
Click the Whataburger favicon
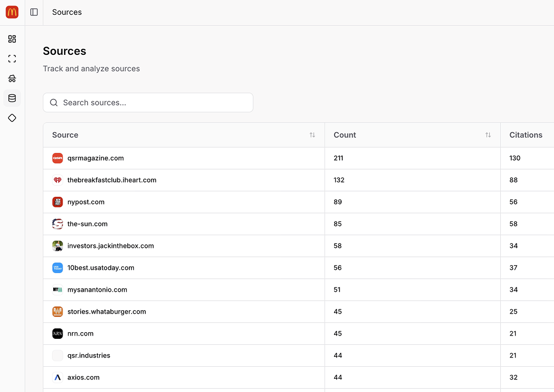click(x=58, y=311)
